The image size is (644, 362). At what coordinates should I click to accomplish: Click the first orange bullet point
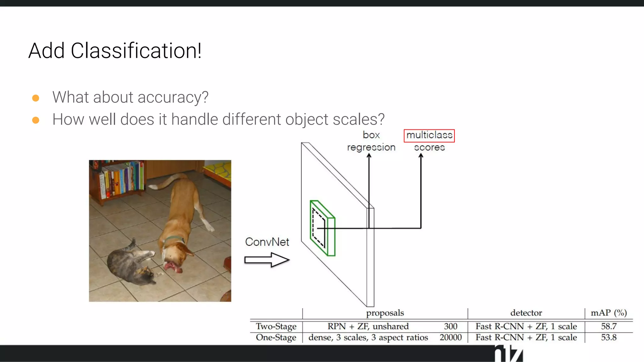[x=36, y=98]
